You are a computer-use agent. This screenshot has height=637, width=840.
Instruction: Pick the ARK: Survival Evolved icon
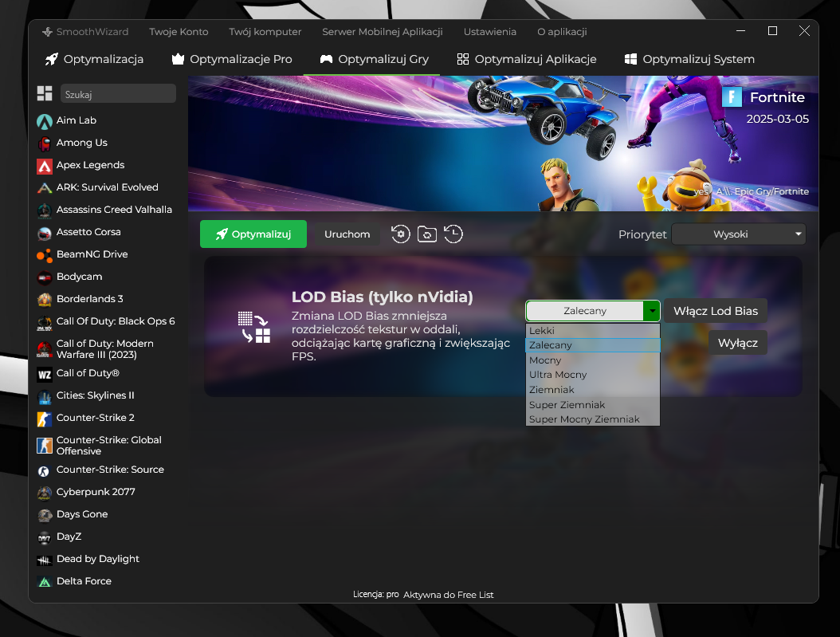pos(45,188)
